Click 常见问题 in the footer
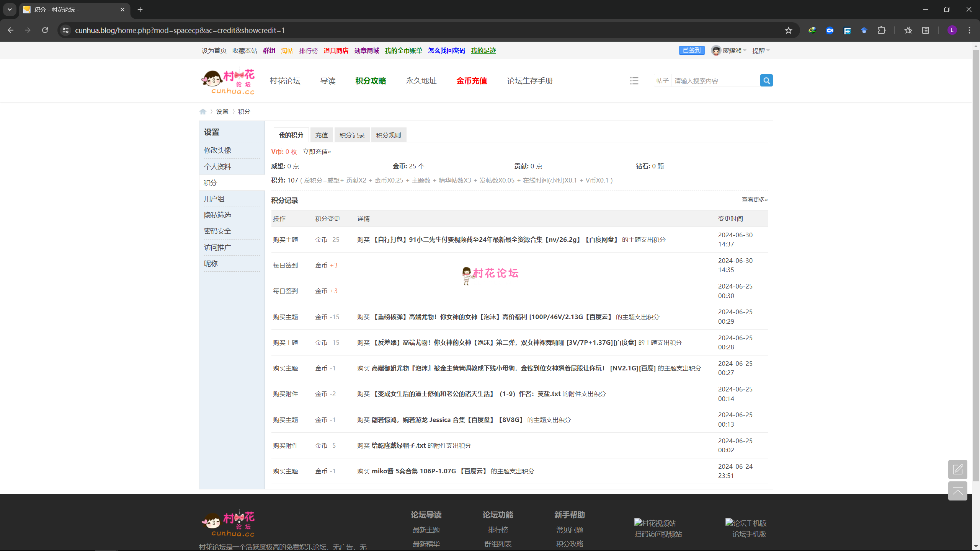The width and height of the screenshot is (980, 551). coord(570,530)
